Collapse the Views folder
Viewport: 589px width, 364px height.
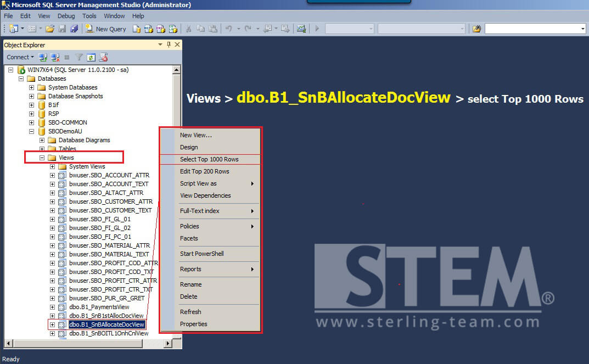click(x=42, y=158)
